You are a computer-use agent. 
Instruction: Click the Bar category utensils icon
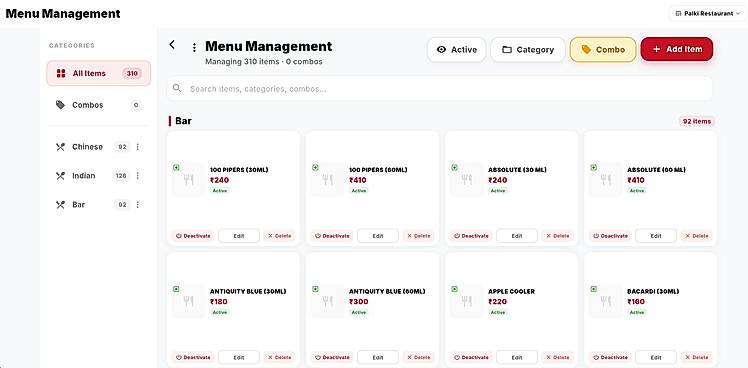60,205
